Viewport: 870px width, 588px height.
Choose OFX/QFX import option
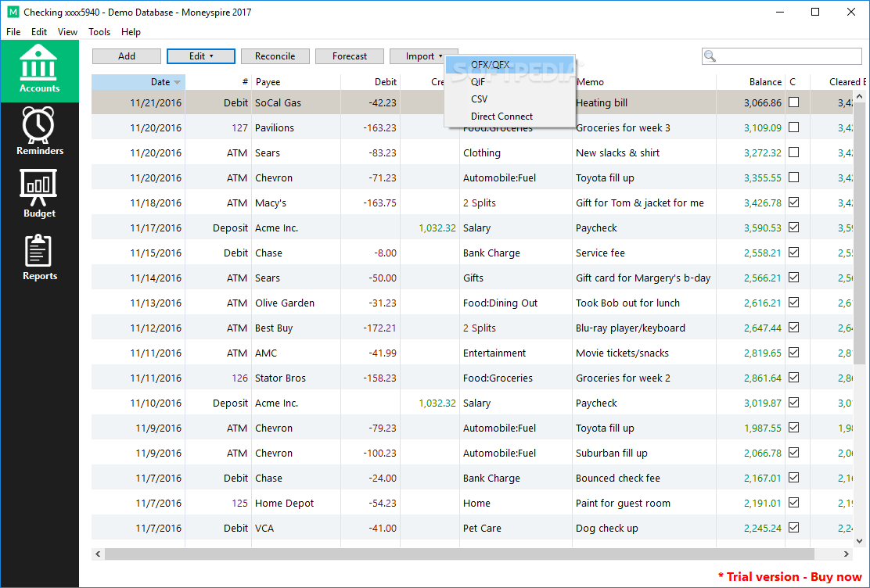click(x=510, y=64)
